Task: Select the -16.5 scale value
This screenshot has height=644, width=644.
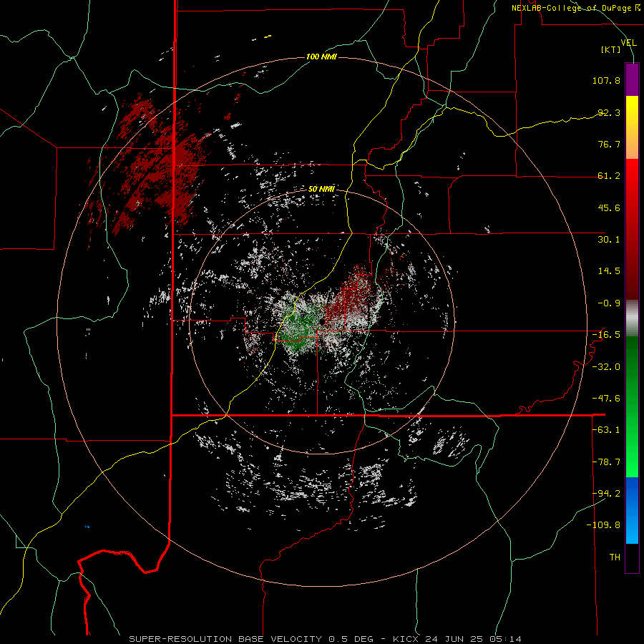Action: click(x=606, y=335)
